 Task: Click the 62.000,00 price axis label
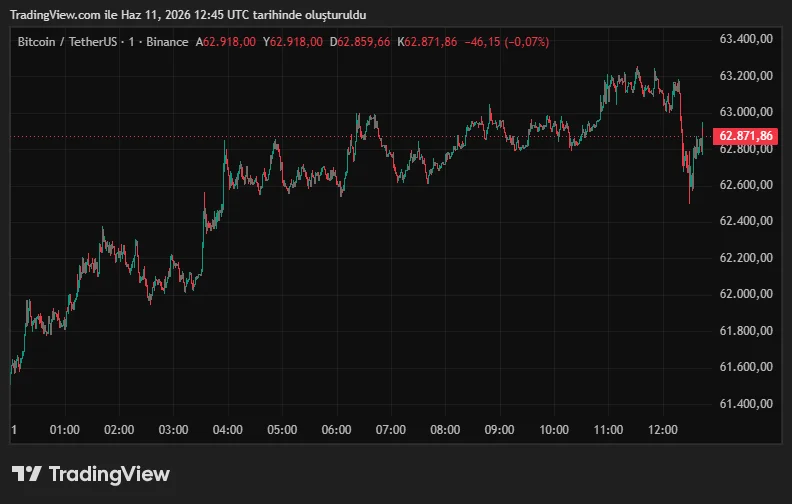(x=746, y=294)
